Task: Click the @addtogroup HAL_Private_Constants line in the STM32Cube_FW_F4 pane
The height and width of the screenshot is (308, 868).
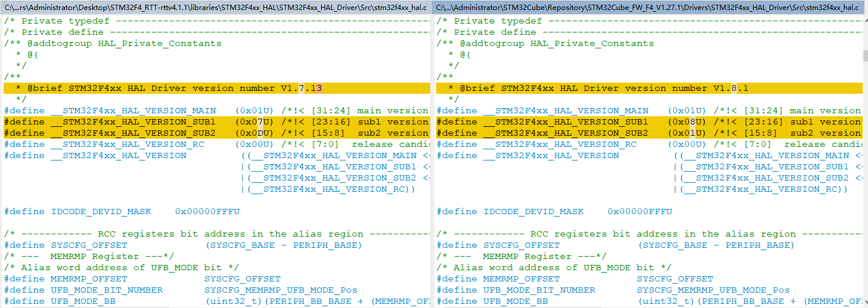Action: pyautogui.click(x=545, y=44)
